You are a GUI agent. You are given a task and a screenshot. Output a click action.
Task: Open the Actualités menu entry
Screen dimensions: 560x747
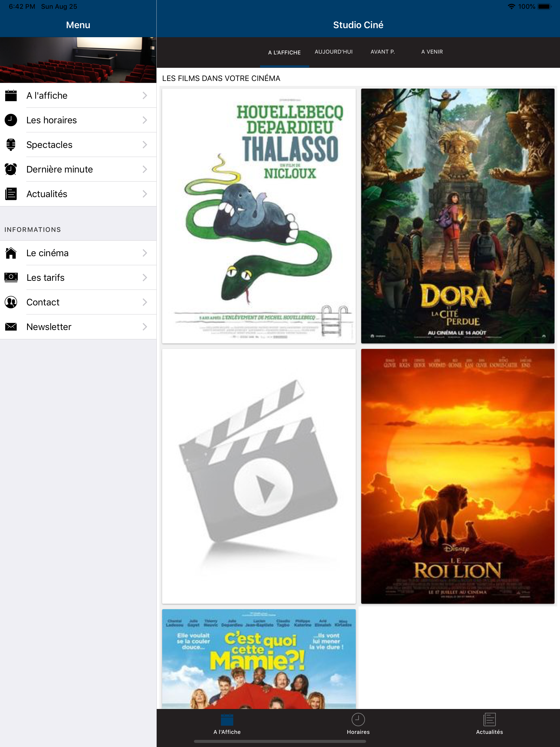pos(78,194)
